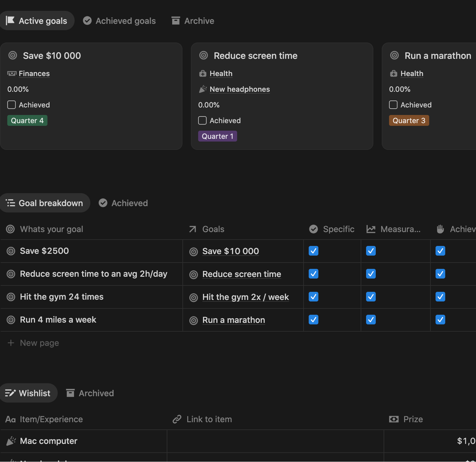
Task: Click Health icon on Reduce screen time card
Action: coord(203,74)
